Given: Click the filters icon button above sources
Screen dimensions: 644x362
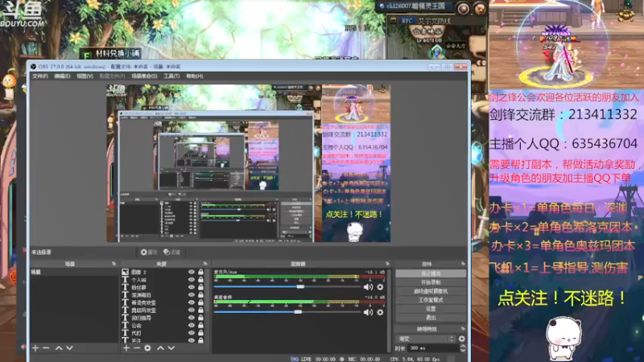Looking at the screenshot, I should click(171, 252).
